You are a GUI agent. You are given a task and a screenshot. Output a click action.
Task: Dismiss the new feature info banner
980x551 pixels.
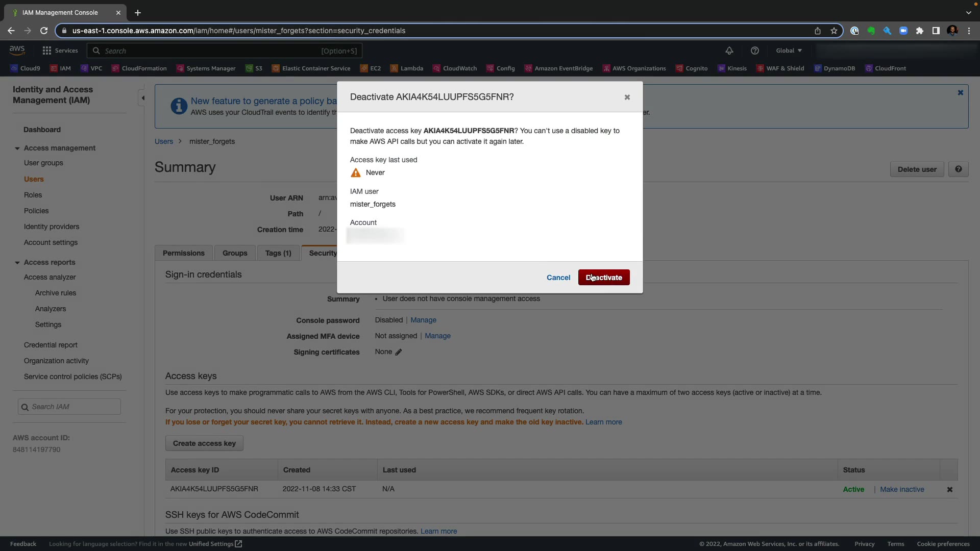960,93
